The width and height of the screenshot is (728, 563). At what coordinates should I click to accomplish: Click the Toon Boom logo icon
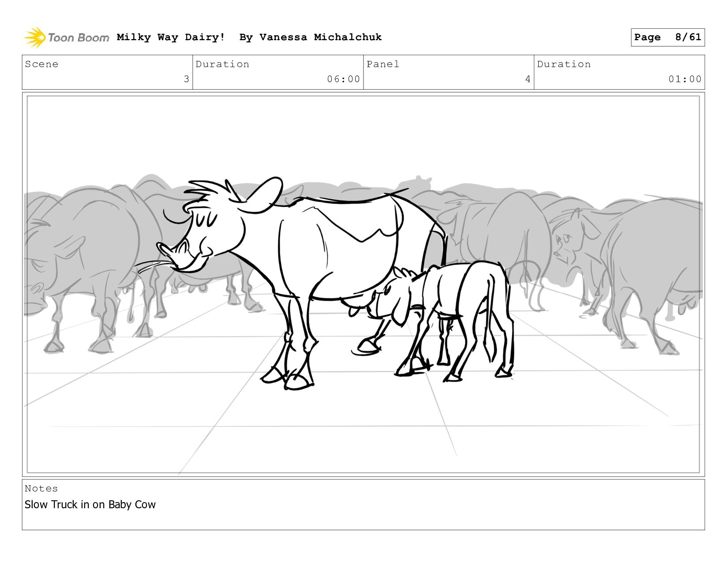click(x=35, y=37)
